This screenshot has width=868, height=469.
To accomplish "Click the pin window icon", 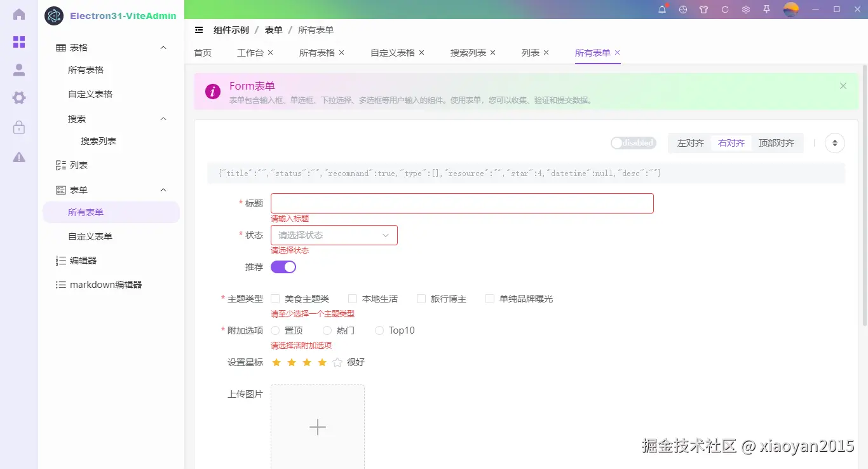I will [767, 10].
